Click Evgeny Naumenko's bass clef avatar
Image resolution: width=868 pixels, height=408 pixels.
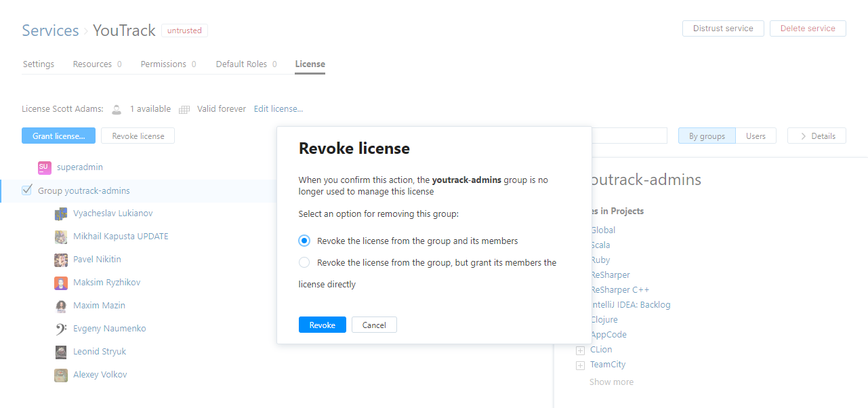61,329
